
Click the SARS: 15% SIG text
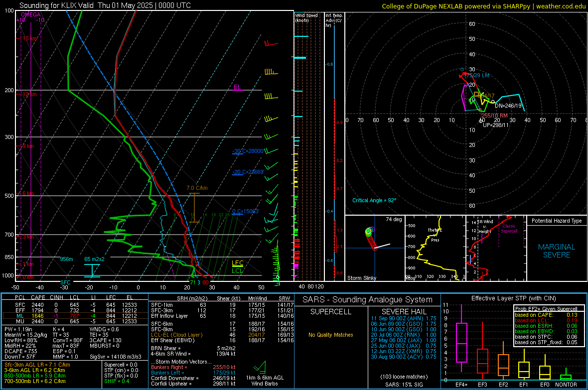[x=404, y=385]
